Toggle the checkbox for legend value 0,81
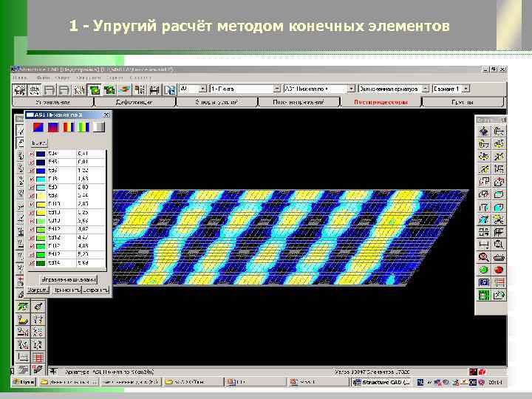The width and height of the screenshot is (532, 399). [32, 162]
